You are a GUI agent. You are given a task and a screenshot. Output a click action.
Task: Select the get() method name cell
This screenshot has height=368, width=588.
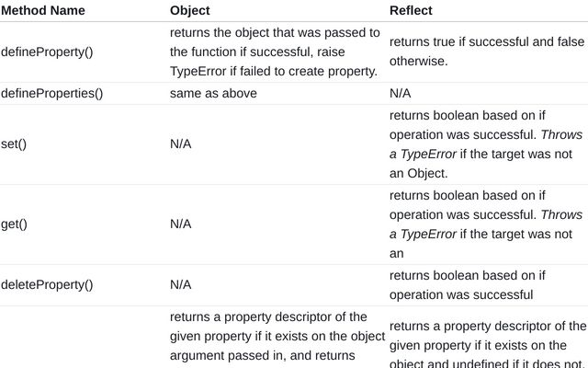(x=14, y=224)
